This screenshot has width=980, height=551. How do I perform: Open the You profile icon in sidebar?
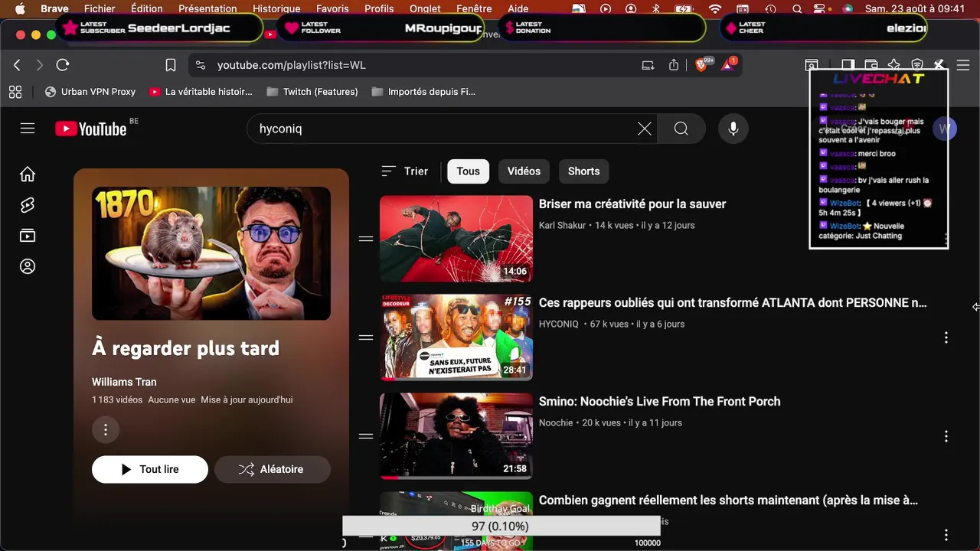28,266
